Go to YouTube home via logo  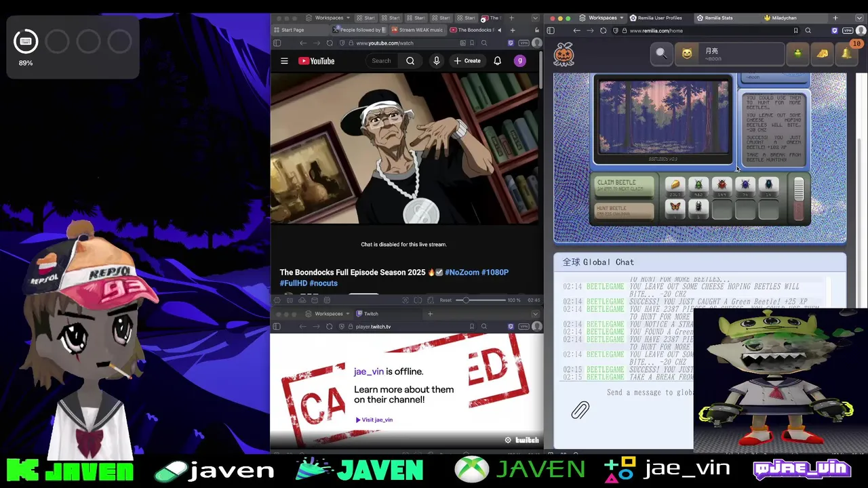tap(317, 61)
